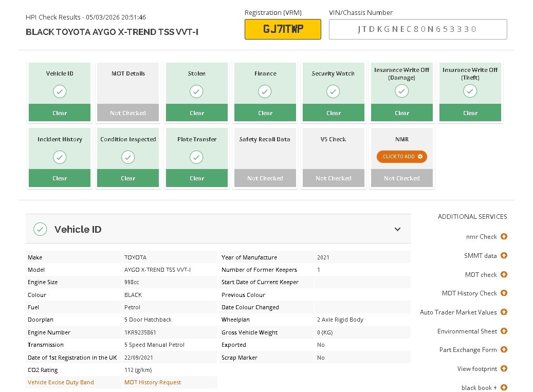Click the VIN/Chassis Number field
The width and height of the screenshot is (533, 392).
click(x=418, y=29)
